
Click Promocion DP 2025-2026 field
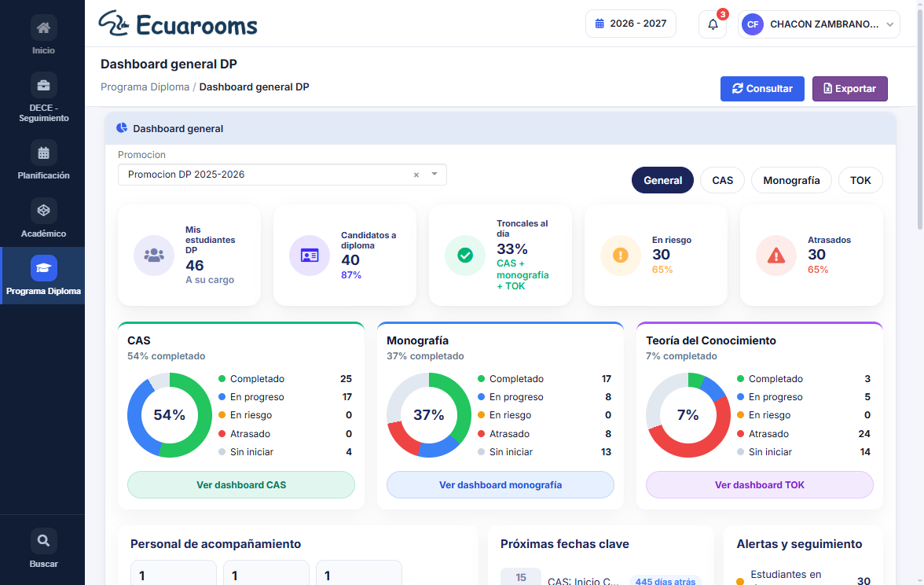pos(282,175)
